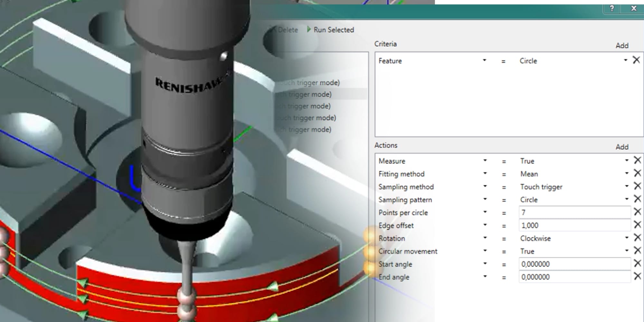Expand the Circular movement value dropdown

[626, 251]
